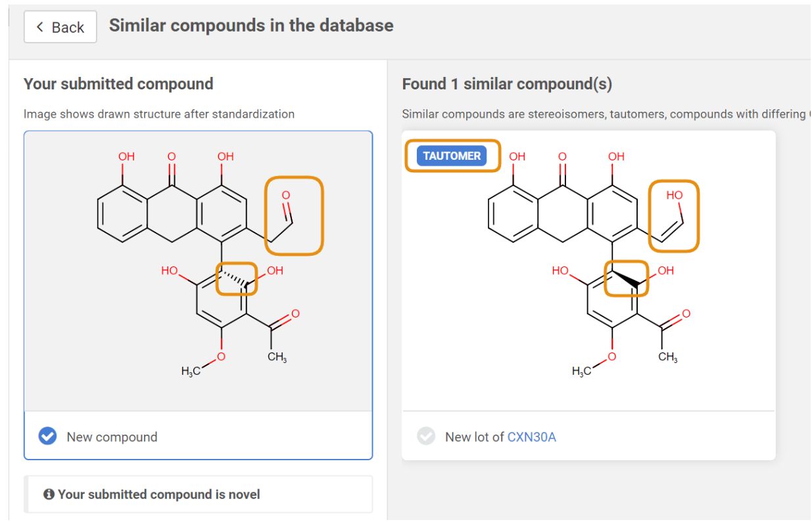The image size is (812, 524).
Task: Select the blue New compound checkmark
Action: point(47,437)
